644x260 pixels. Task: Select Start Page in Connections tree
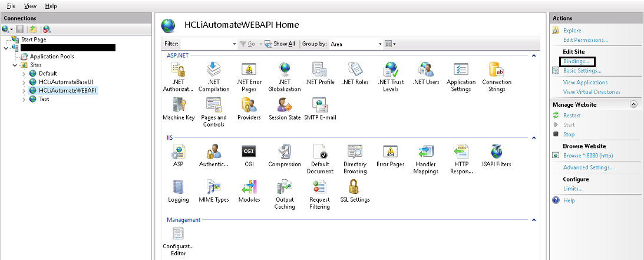pos(34,40)
